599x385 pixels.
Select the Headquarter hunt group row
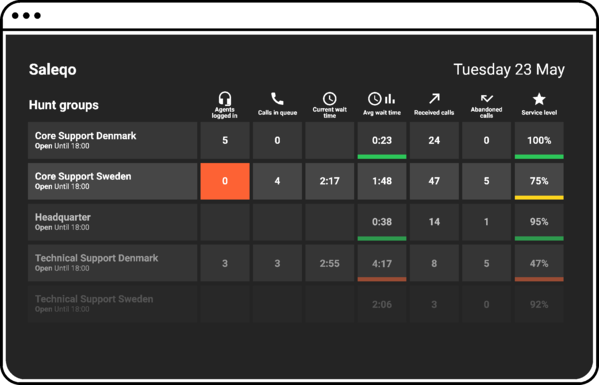pyautogui.click(x=113, y=222)
